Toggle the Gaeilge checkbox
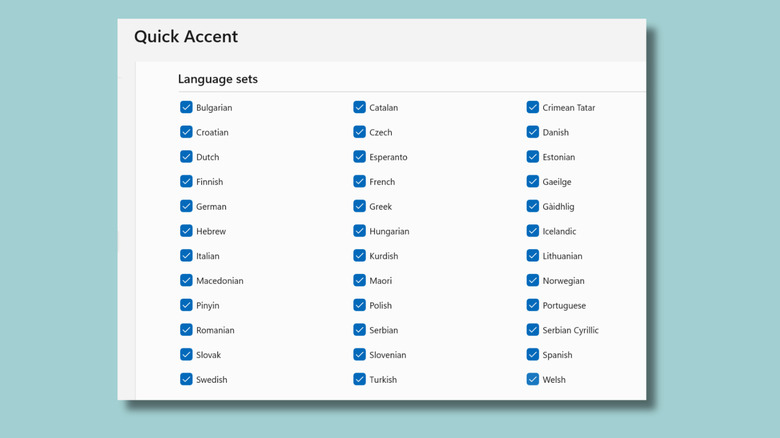Image resolution: width=780 pixels, height=438 pixels. pyautogui.click(x=533, y=181)
